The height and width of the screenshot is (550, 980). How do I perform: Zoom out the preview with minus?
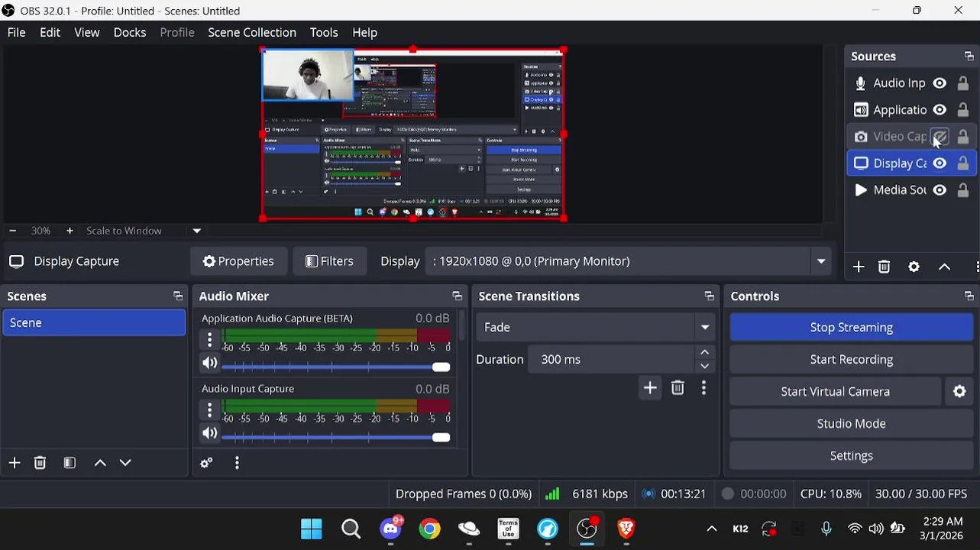pyautogui.click(x=12, y=231)
